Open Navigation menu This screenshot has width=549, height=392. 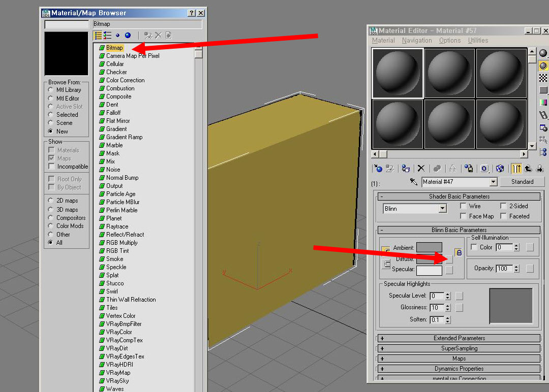(417, 41)
